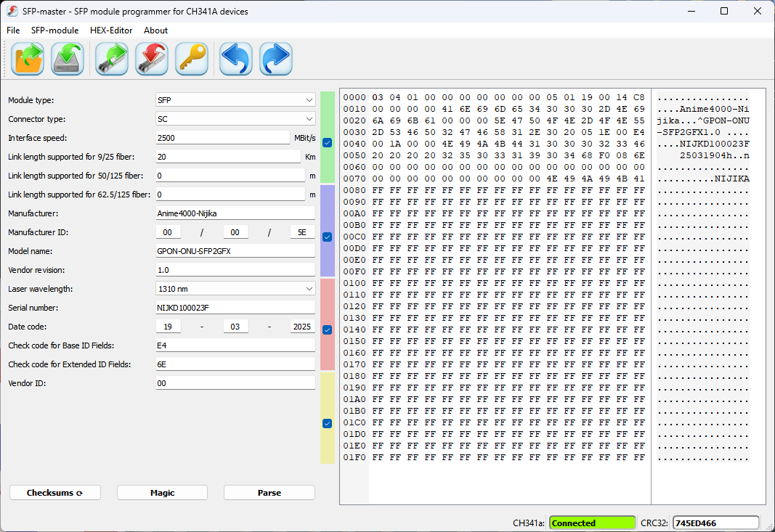Click the Manufacturer field Anime4000-Nijika
The width and height of the screenshot is (775, 532).
pyautogui.click(x=235, y=213)
